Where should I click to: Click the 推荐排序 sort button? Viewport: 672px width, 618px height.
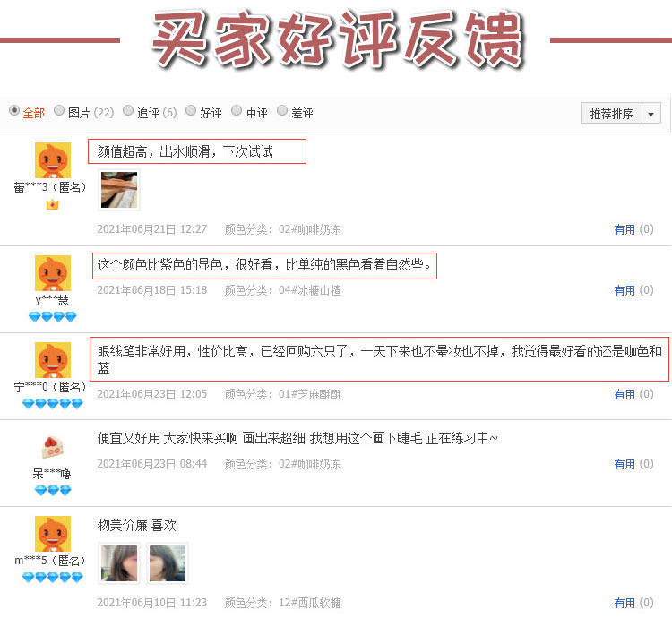(x=611, y=114)
